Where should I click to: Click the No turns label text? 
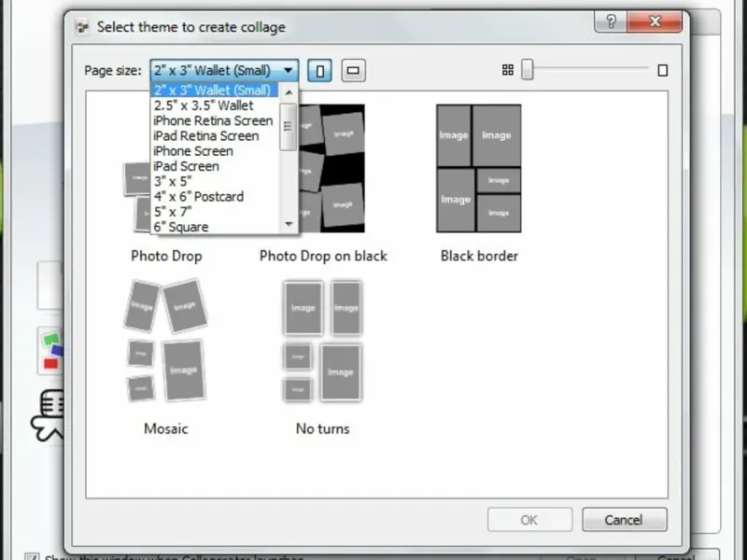[322, 428]
